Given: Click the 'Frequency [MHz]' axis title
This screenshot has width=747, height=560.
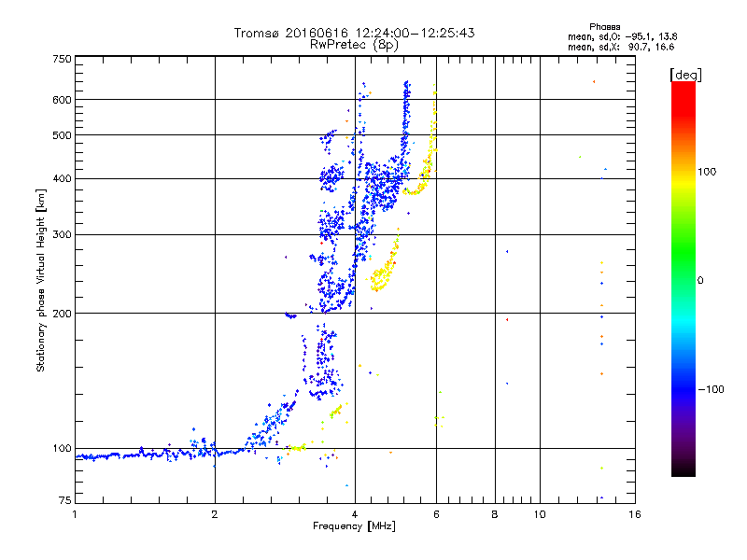Looking at the screenshot, I should coord(354,526).
